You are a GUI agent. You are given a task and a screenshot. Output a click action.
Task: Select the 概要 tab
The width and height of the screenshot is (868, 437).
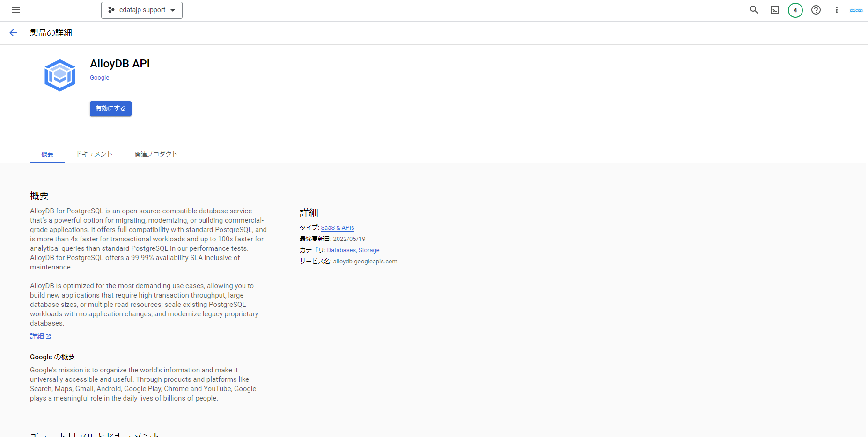pos(47,154)
